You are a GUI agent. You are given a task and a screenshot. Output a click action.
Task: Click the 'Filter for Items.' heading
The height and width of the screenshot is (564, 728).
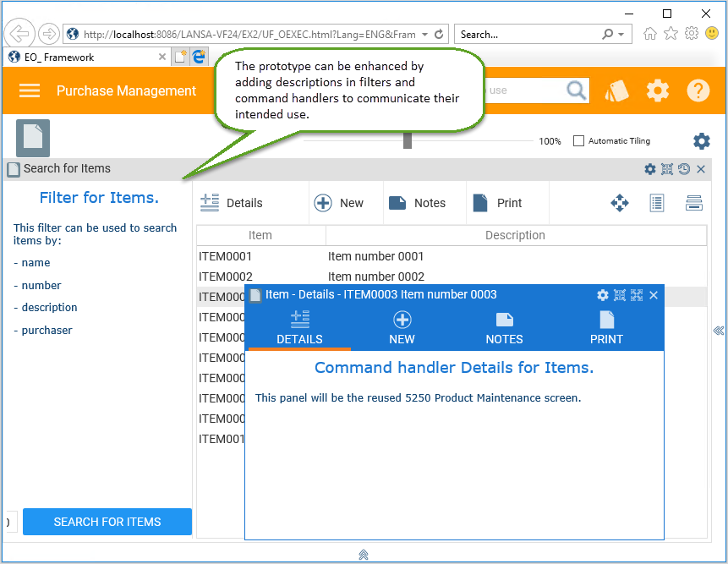point(99,198)
